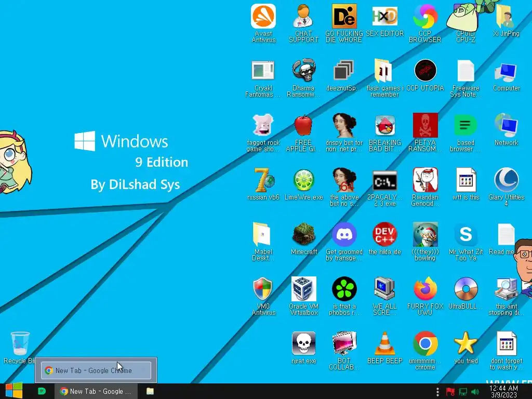Click the dnspy but for non .net icon
The width and height of the screenshot is (532, 399).
coord(344,126)
